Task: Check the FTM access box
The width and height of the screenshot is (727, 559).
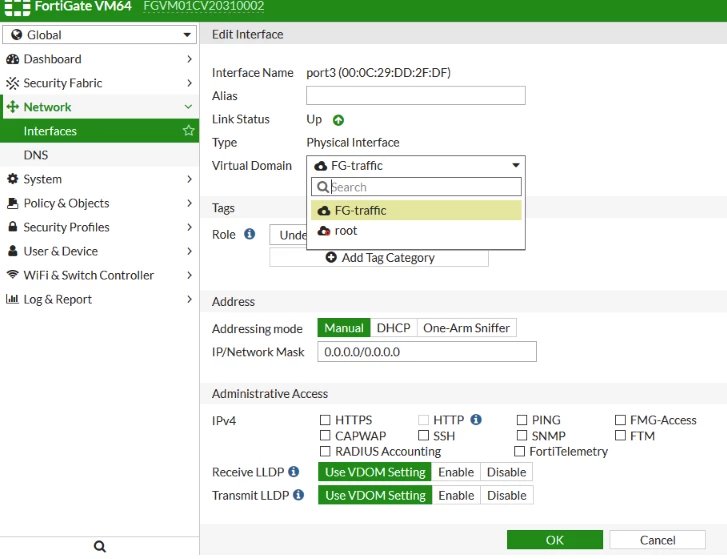Action: coord(620,436)
